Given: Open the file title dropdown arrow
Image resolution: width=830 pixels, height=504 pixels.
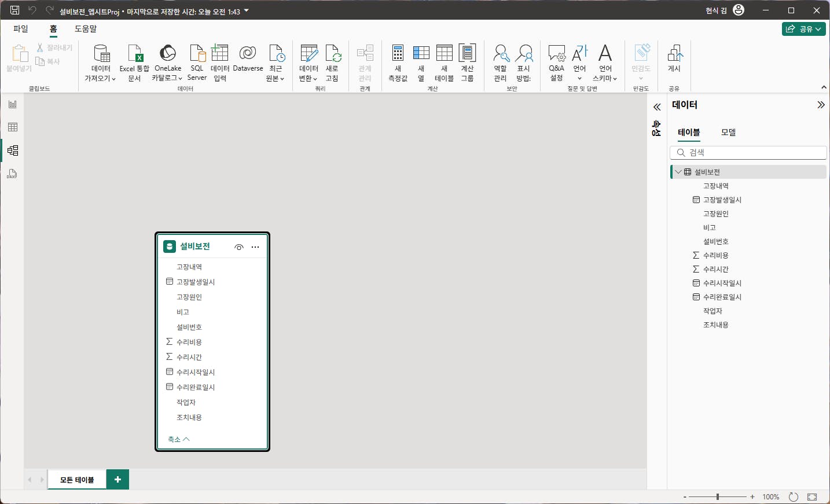Looking at the screenshot, I should coord(247,11).
